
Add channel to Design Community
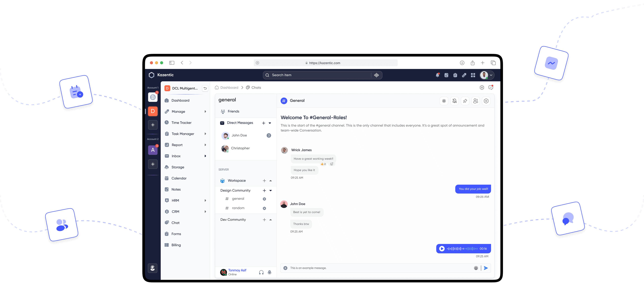264,190
